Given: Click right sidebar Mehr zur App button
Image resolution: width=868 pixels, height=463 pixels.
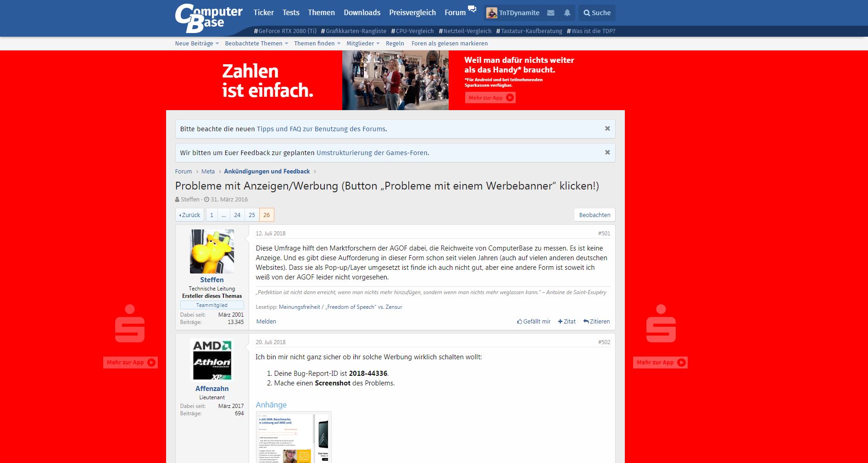Looking at the screenshot, I should 660,362.
